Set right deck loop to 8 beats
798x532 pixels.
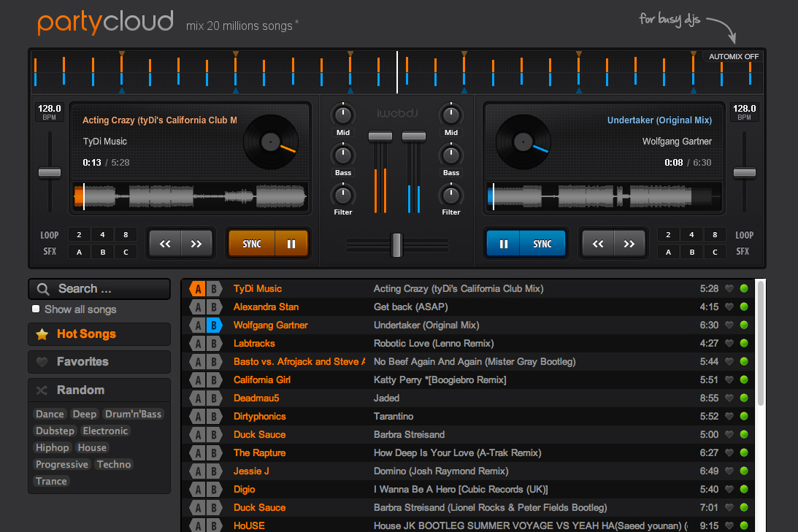[715, 234]
